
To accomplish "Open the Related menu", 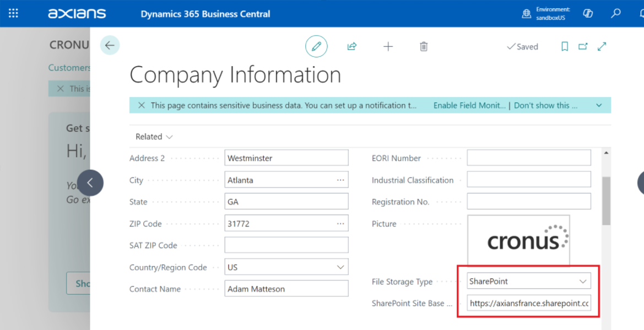I will (154, 137).
